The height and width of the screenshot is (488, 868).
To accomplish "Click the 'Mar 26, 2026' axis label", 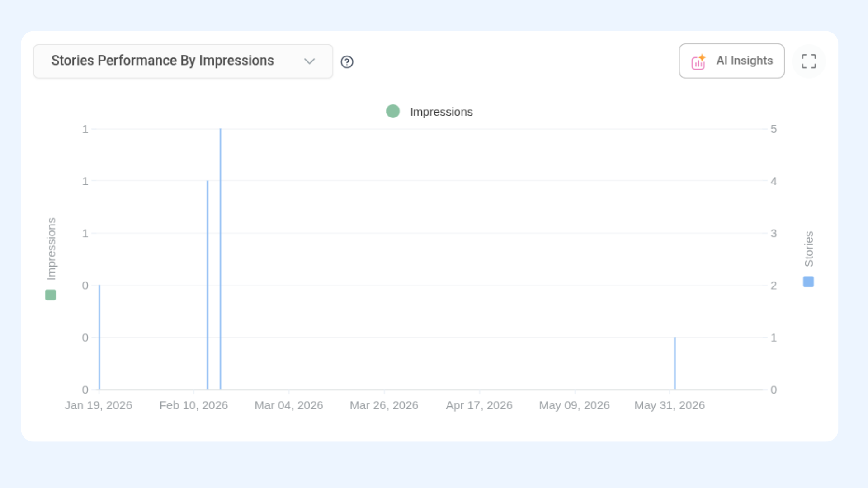I will point(384,405).
